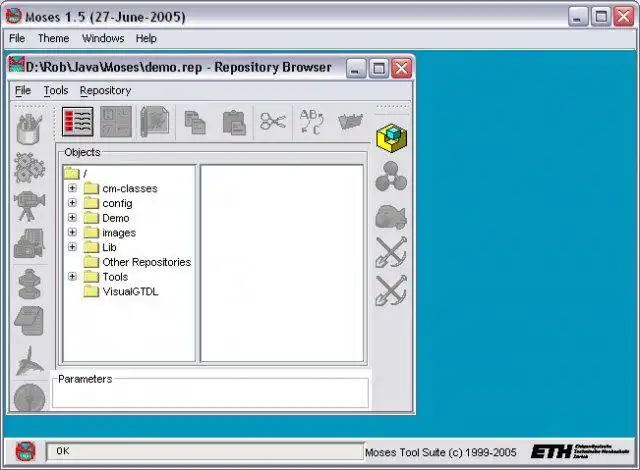Click the yellow box with cyan cube icon
This screenshot has height=470, width=640.
(x=391, y=138)
